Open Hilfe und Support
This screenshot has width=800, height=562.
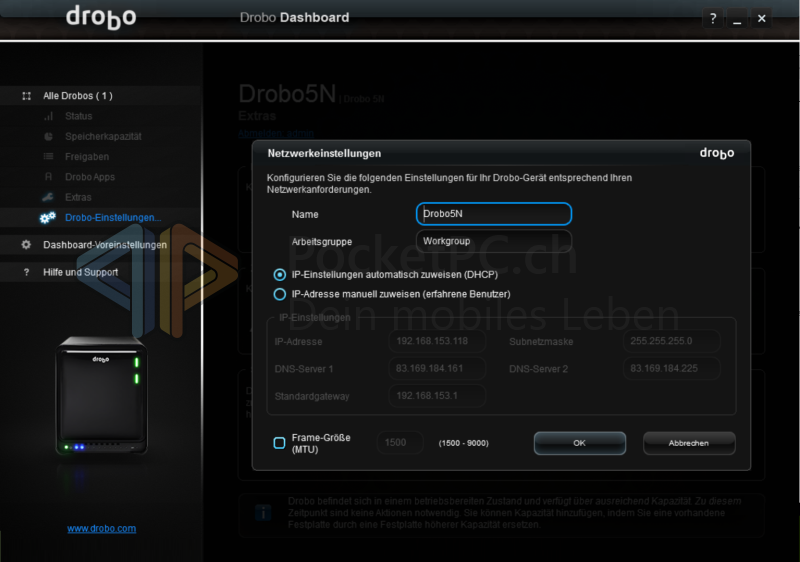tap(80, 272)
